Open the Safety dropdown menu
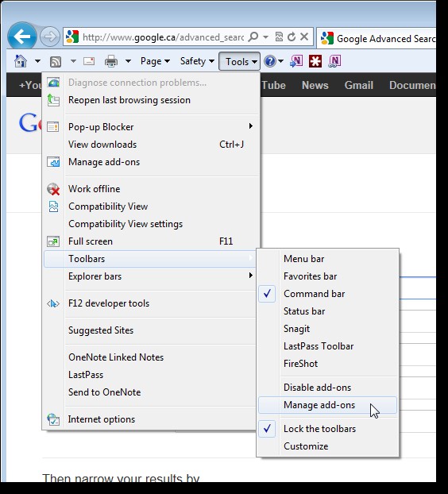The height and width of the screenshot is (494, 448). pos(197,61)
